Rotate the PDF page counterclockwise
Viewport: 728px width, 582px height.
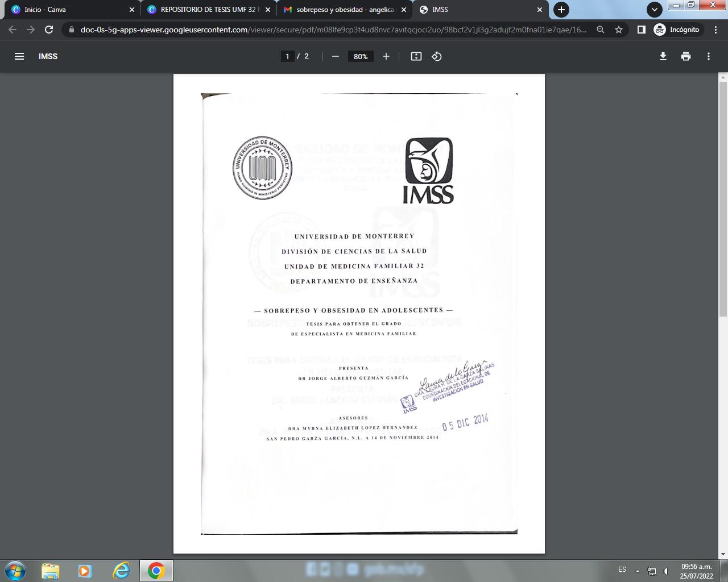437,56
